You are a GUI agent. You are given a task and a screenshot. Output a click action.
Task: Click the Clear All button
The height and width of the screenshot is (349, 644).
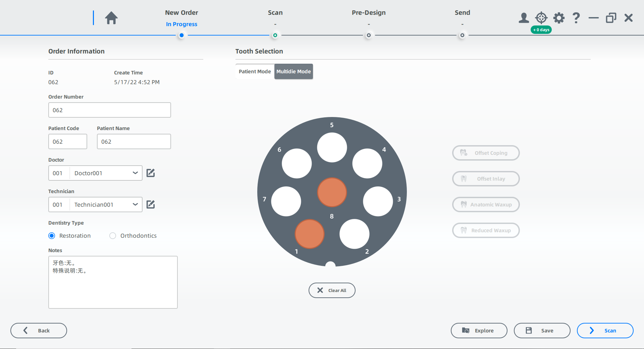332,290
